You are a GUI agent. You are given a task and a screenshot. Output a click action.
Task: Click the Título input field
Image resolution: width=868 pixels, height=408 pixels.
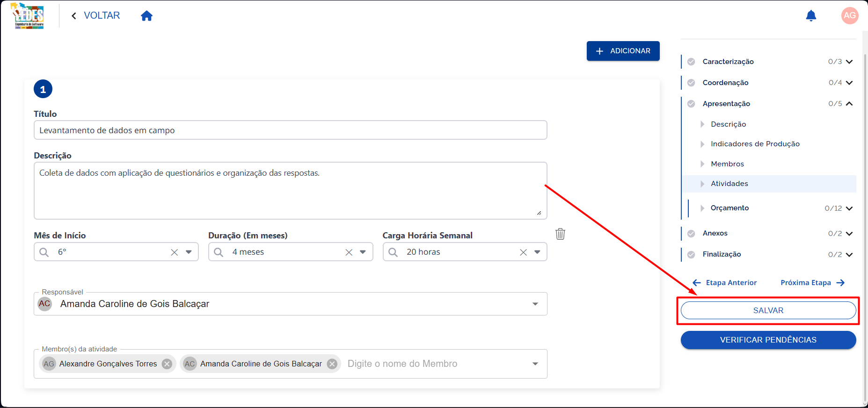291,130
